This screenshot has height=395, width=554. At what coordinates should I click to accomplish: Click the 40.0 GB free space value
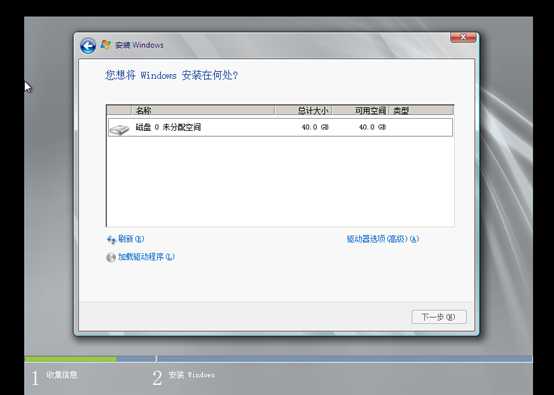coord(372,127)
